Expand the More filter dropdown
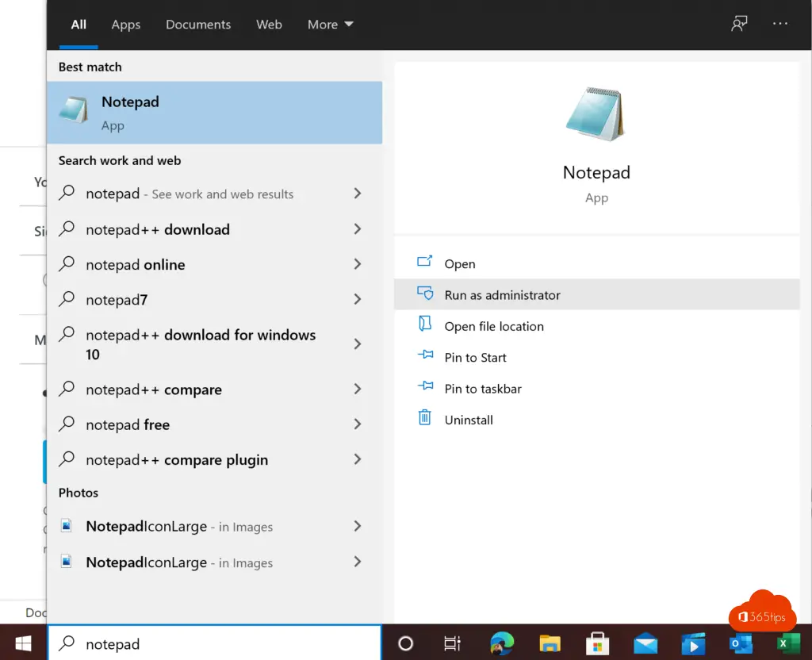Viewport: 812px width, 660px height. click(x=330, y=25)
